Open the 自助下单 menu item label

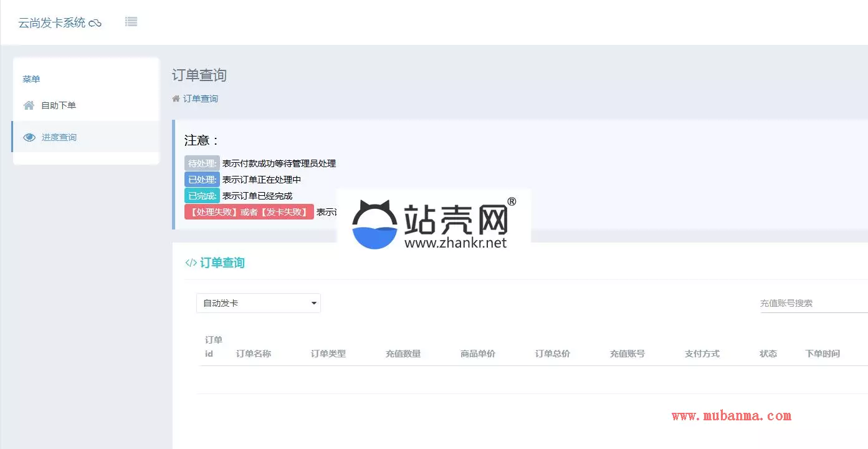pyautogui.click(x=59, y=105)
